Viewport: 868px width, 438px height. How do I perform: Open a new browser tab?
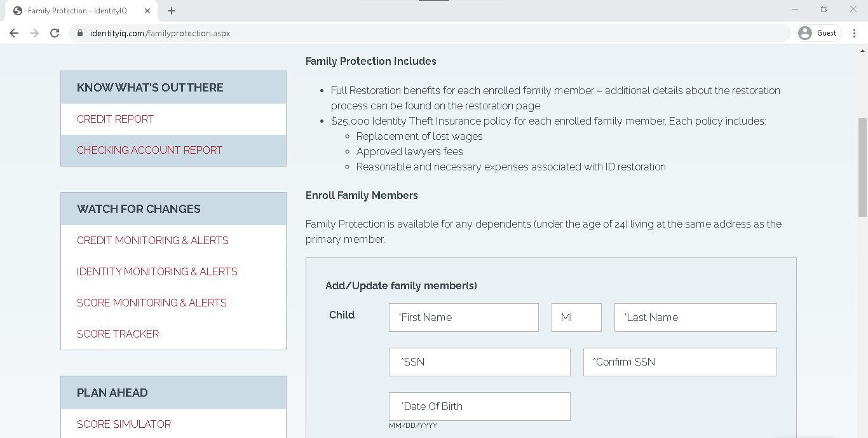[x=172, y=10]
